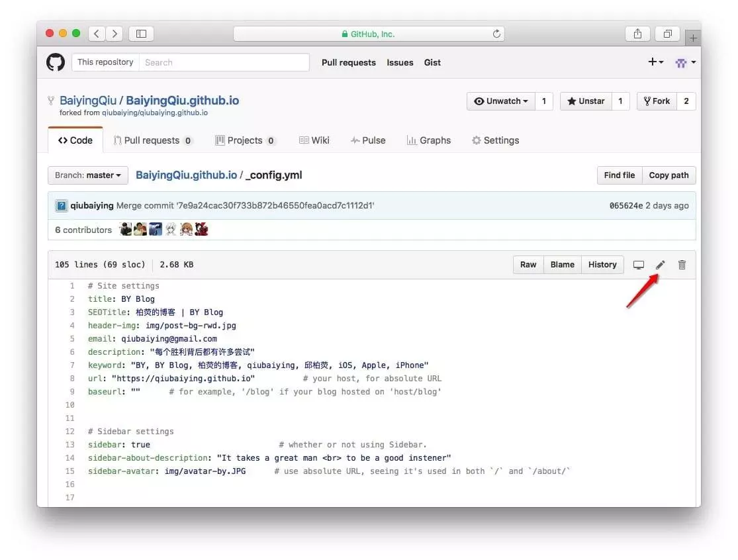Image resolution: width=738 pixels, height=560 pixels.
Task: Open commit hash 065624e
Action: [626, 206]
